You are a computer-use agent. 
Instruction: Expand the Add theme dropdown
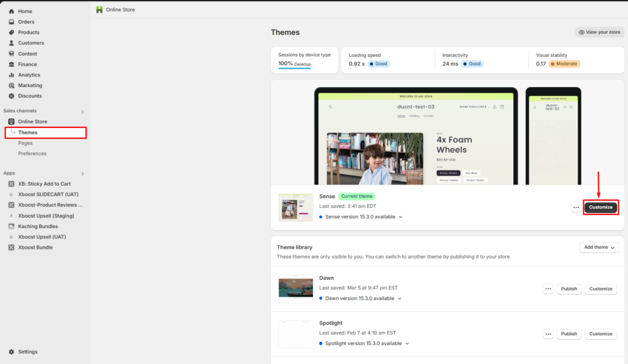[x=599, y=247]
